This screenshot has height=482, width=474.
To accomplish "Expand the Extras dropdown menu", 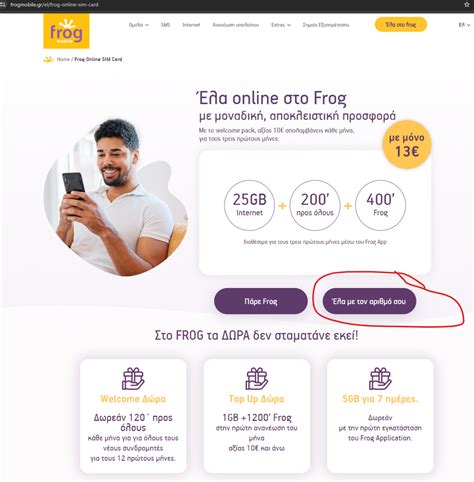I will pyautogui.click(x=281, y=25).
